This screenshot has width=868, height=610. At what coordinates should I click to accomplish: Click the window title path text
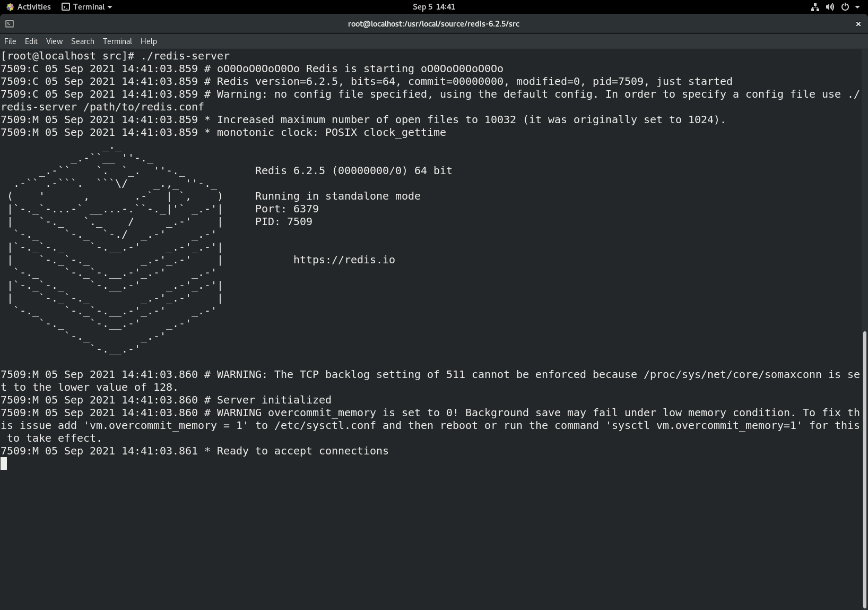pyautogui.click(x=433, y=24)
